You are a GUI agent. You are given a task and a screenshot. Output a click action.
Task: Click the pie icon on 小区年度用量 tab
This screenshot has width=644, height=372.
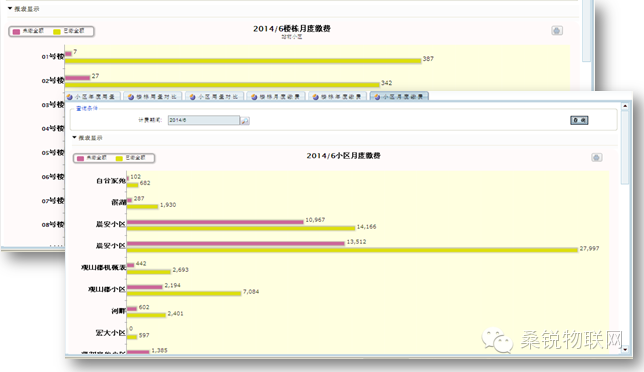point(70,97)
